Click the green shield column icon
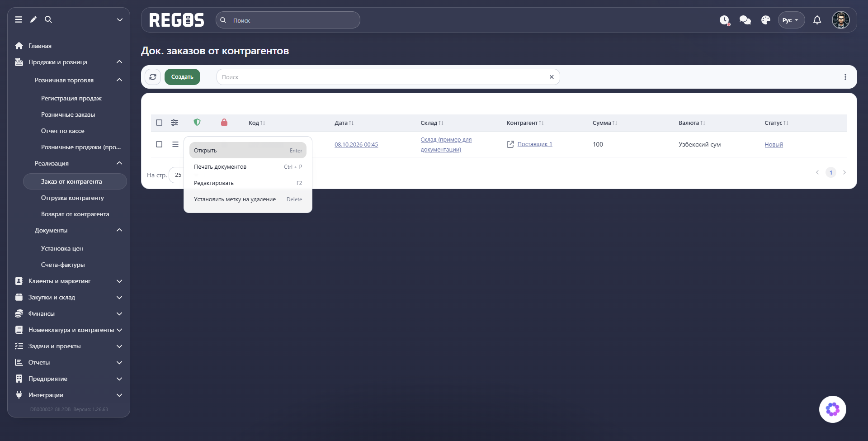Screen dimensions: 868x441 197,122
